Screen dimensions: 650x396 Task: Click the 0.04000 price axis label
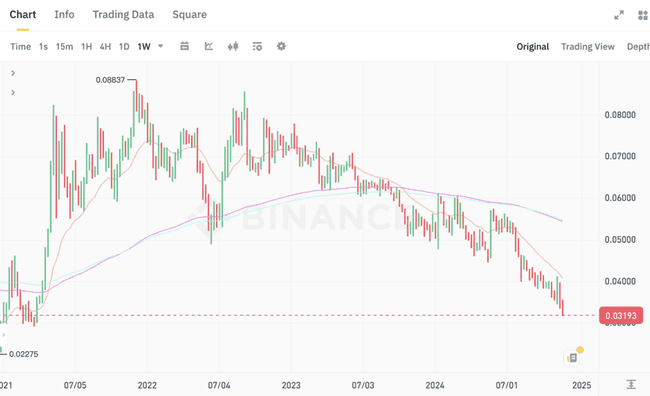tap(620, 281)
